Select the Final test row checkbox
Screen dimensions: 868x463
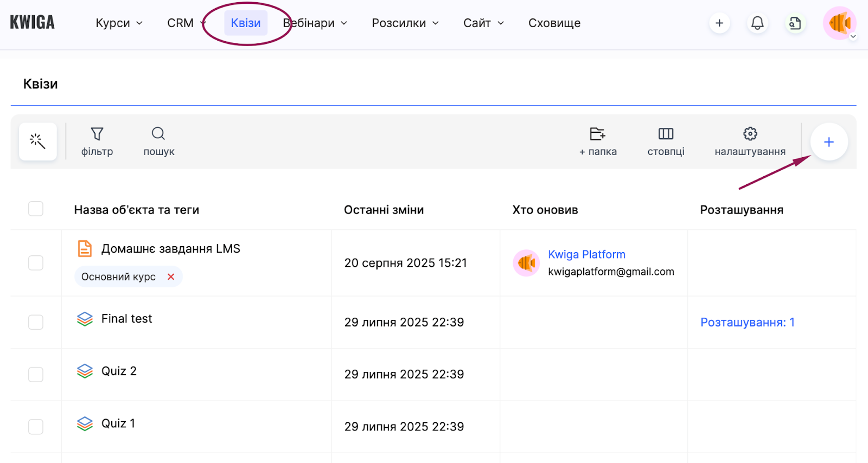click(x=36, y=322)
